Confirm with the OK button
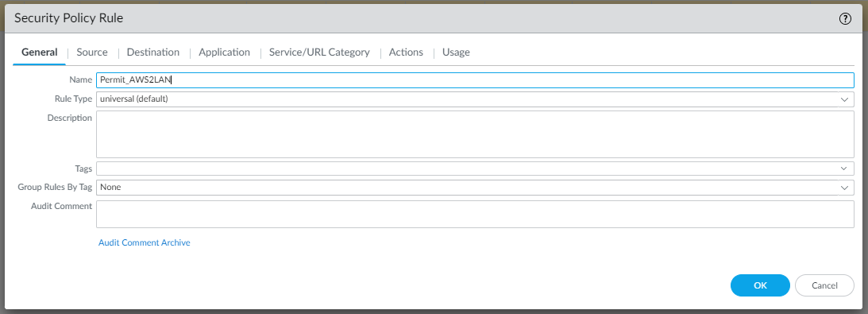Image resolution: width=868 pixels, height=314 pixels. [760, 285]
